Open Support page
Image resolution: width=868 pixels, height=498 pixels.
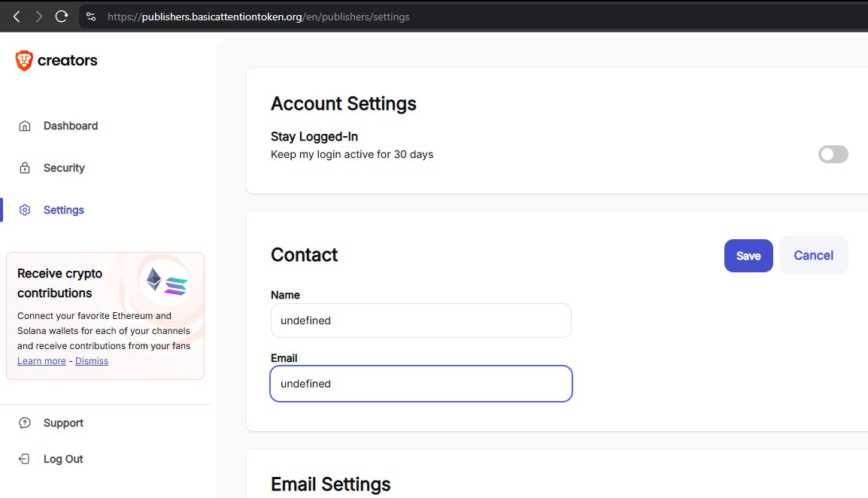click(63, 423)
